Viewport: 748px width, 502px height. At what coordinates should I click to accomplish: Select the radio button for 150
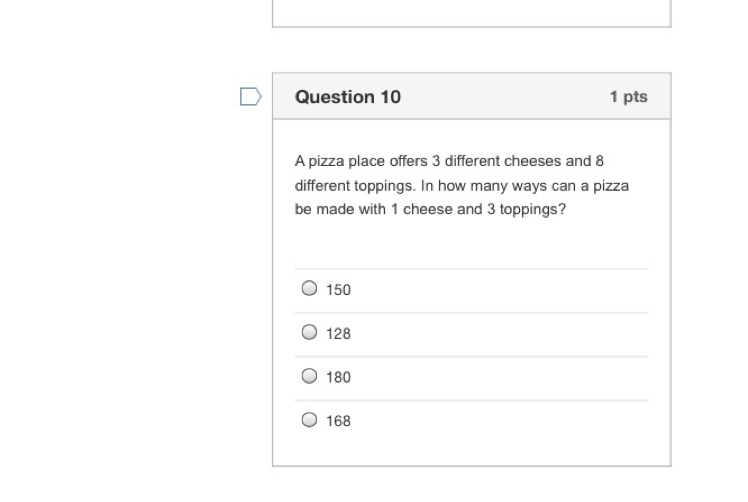pos(309,289)
